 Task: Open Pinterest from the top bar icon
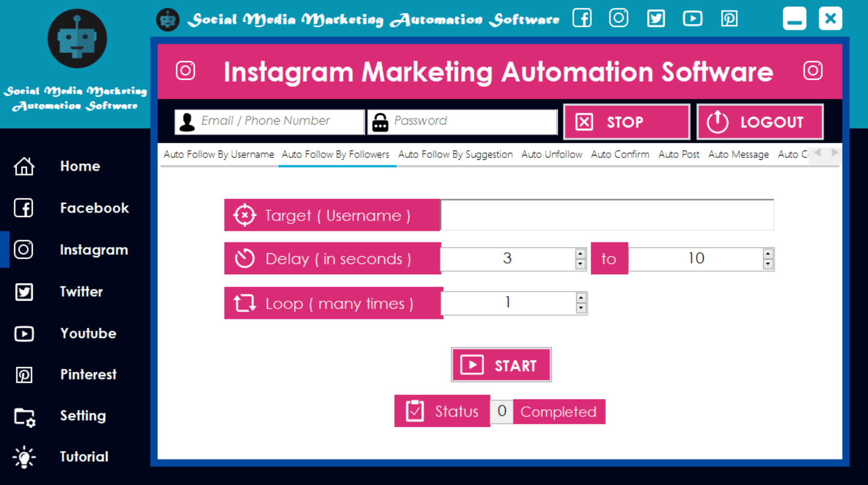729,19
